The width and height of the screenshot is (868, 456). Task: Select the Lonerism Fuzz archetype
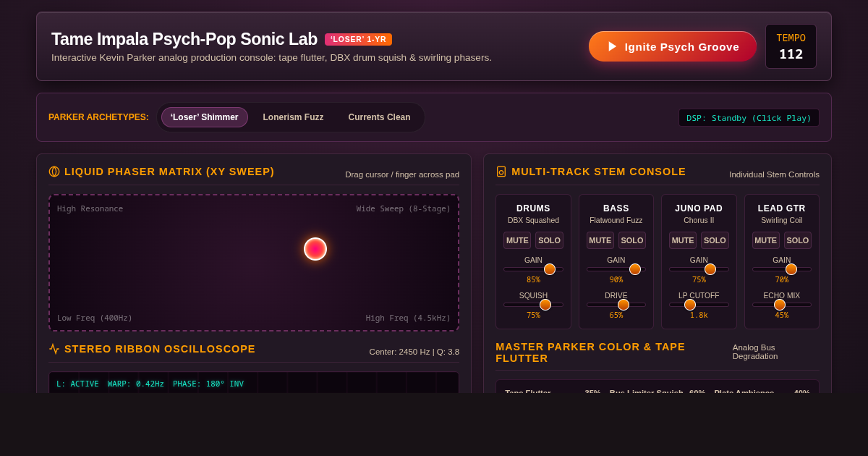(293, 117)
